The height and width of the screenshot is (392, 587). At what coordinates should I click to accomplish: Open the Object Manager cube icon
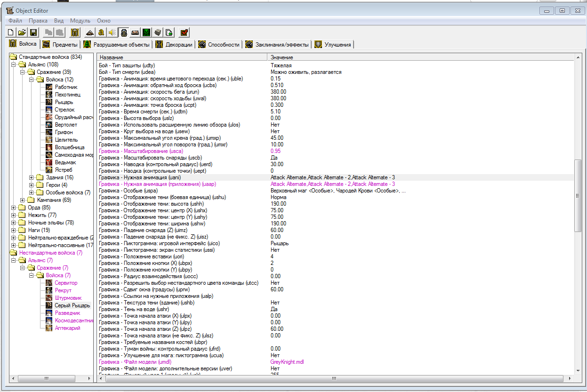(158, 32)
